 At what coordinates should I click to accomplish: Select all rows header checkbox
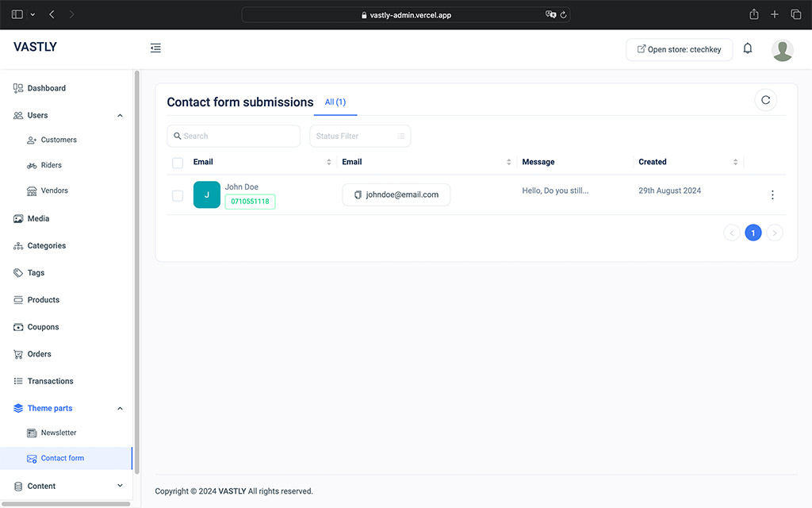(178, 163)
